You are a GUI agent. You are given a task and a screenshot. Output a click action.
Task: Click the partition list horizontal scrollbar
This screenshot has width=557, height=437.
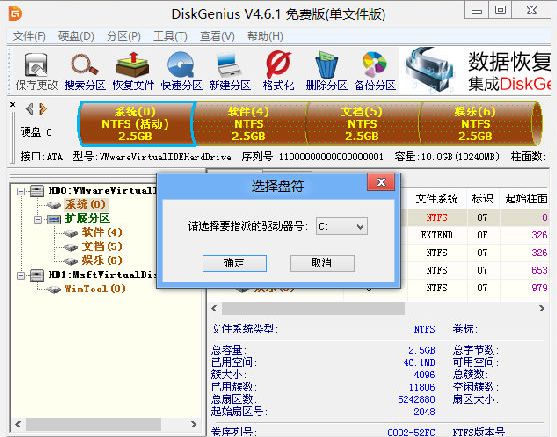tap(378, 308)
